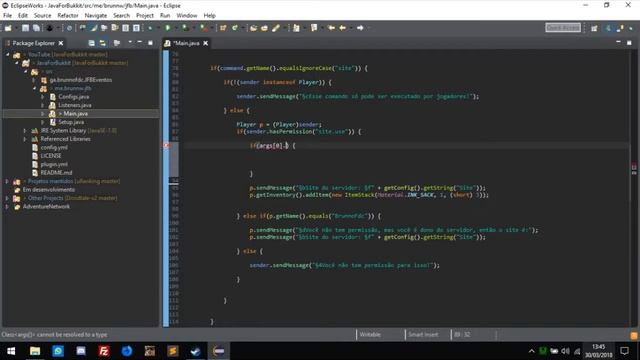Click the red error marker in the editor gutter
The height and width of the screenshot is (360, 640).
(x=166, y=145)
